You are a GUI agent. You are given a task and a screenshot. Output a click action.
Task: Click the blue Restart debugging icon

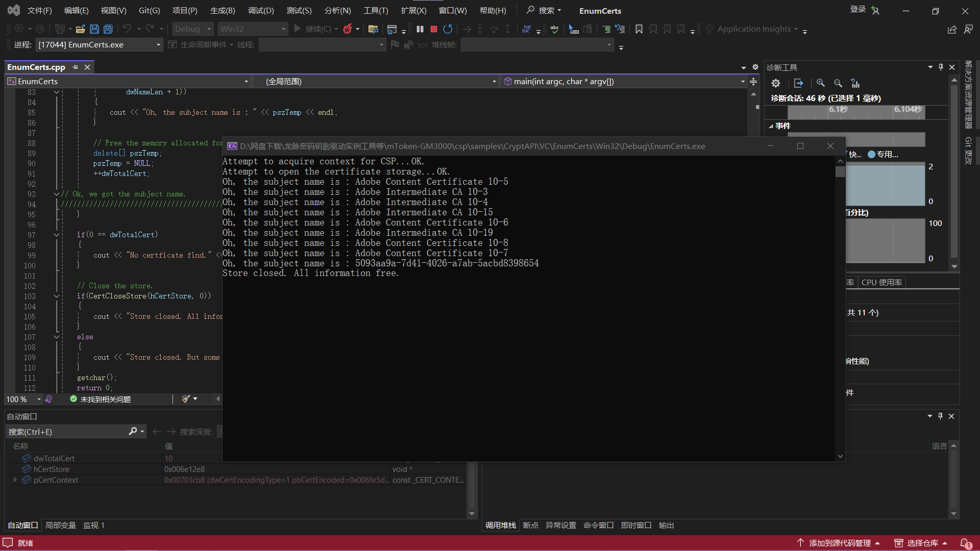tap(448, 29)
